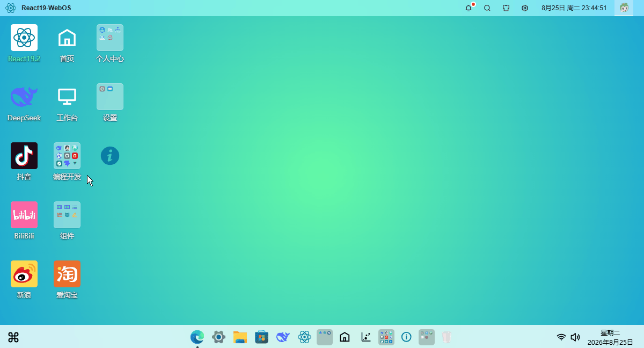
Task: Open the command start menu button
Action: 13,337
